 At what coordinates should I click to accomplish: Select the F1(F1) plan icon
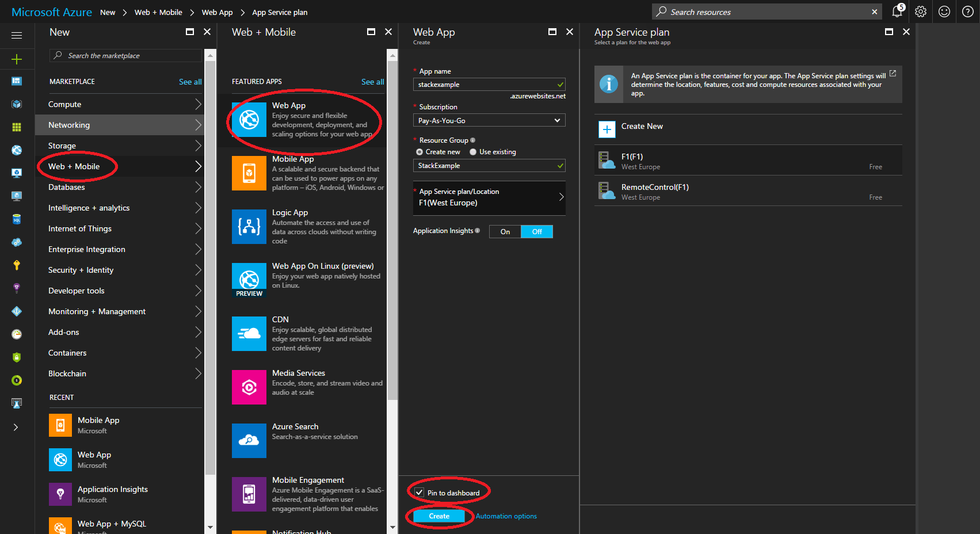pos(607,160)
